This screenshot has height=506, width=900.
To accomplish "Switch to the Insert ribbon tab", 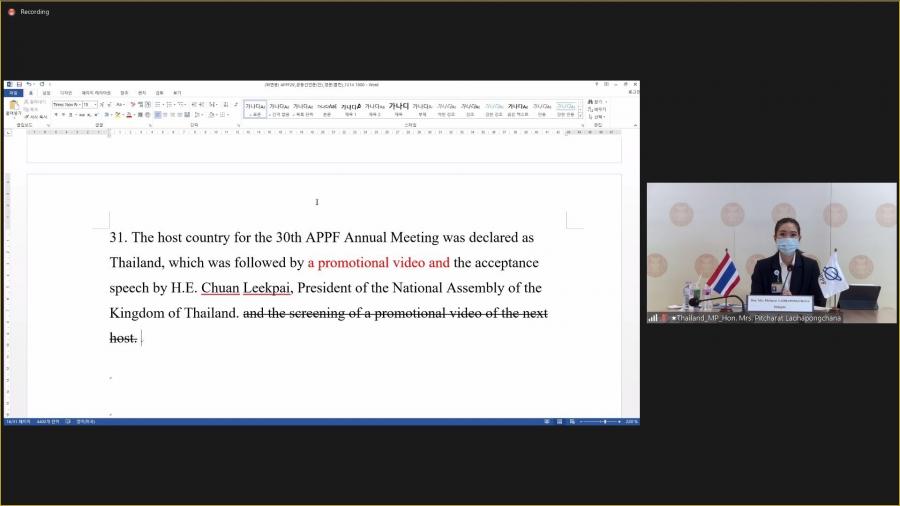I will tap(46, 93).
